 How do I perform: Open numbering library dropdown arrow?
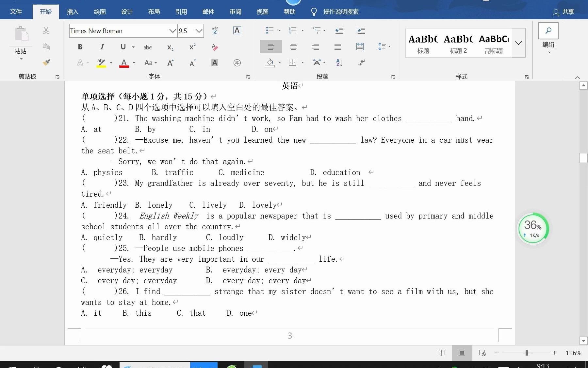point(302,30)
